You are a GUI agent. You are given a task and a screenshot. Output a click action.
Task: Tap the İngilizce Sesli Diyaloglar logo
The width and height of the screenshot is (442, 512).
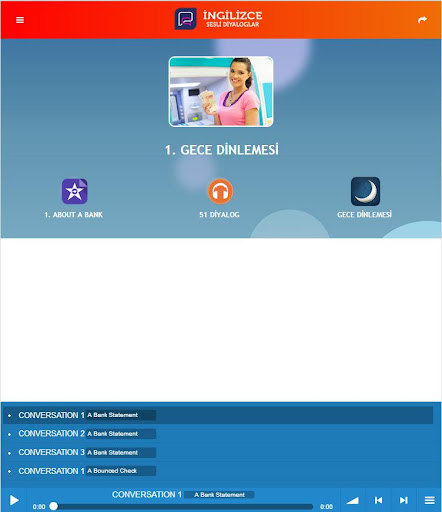coord(219,19)
